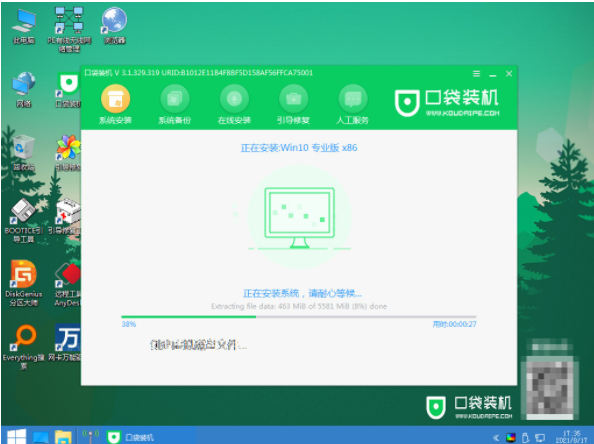Open File Explorer from taskbar
The width and height of the screenshot is (594, 444).
(63, 437)
